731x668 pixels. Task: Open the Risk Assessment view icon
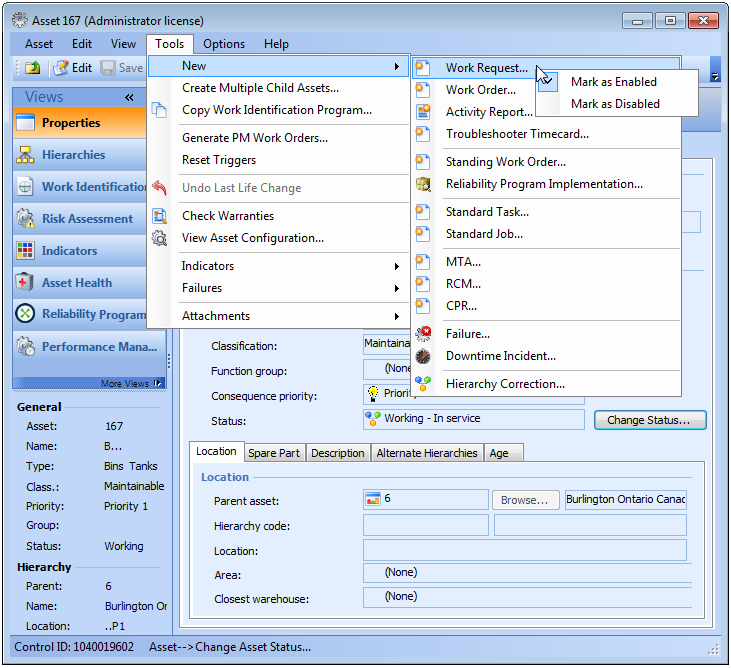point(26,219)
